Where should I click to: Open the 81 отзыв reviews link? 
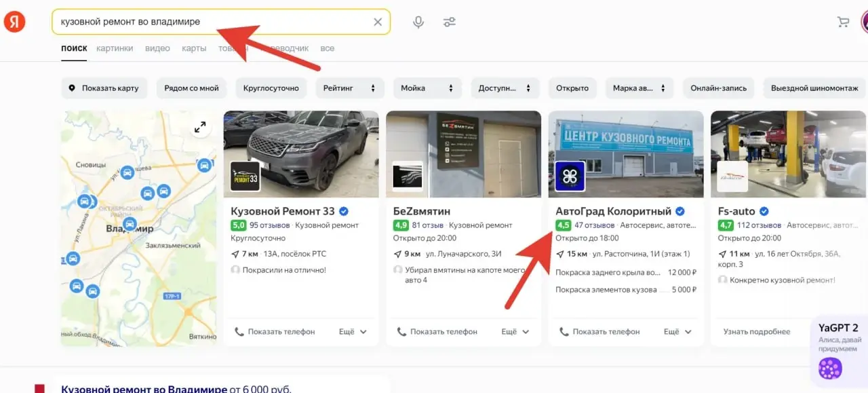(428, 225)
